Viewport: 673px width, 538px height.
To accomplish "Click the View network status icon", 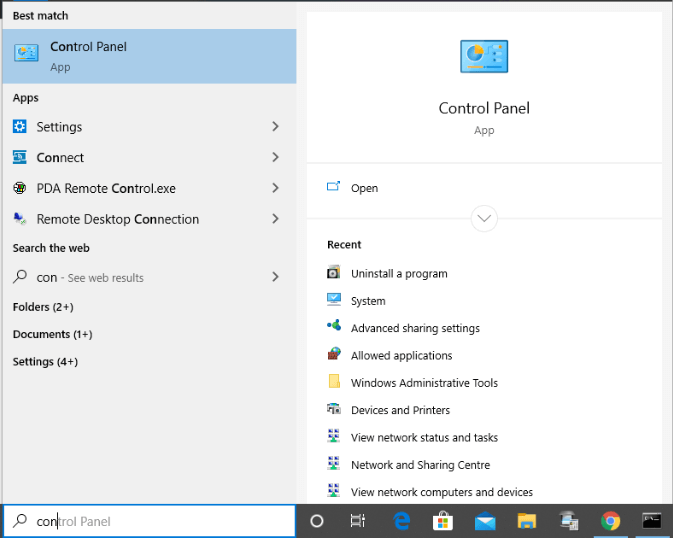I will click(x=333, y=436).
